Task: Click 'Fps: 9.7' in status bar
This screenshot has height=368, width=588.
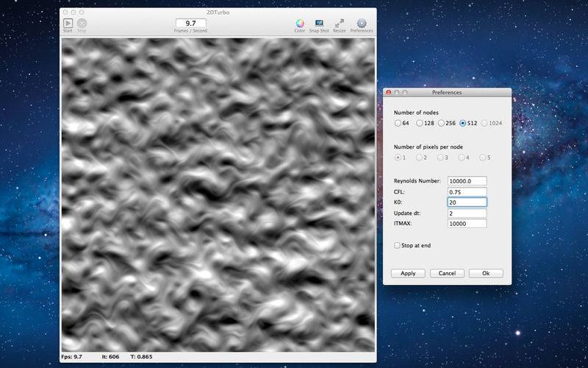Action: (71, 357)
